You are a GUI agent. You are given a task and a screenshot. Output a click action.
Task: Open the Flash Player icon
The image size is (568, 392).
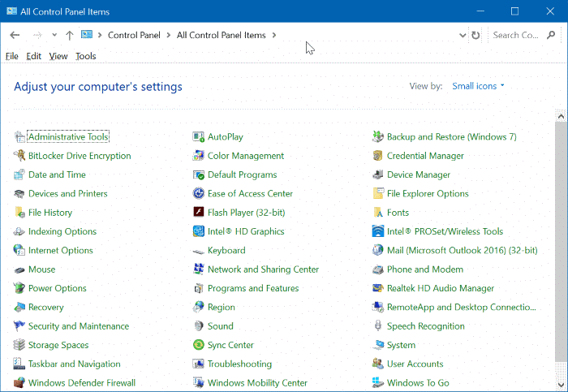199,212
